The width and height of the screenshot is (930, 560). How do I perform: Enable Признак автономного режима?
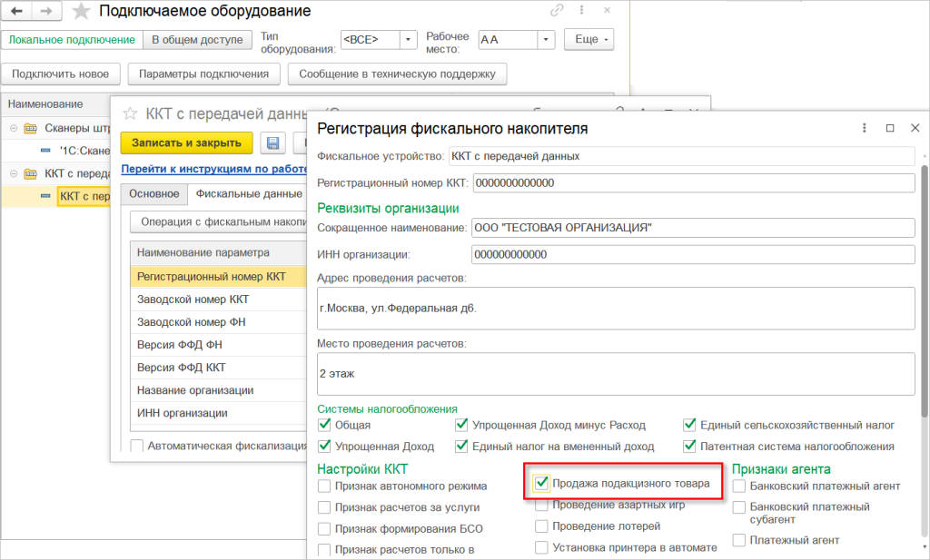click(x=324, y=486)
